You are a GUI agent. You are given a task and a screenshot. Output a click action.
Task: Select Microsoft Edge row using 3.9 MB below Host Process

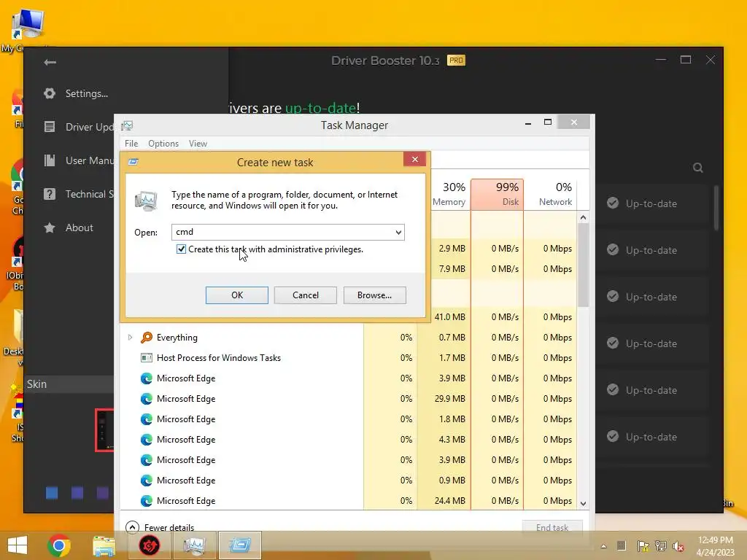pos(349,378)
